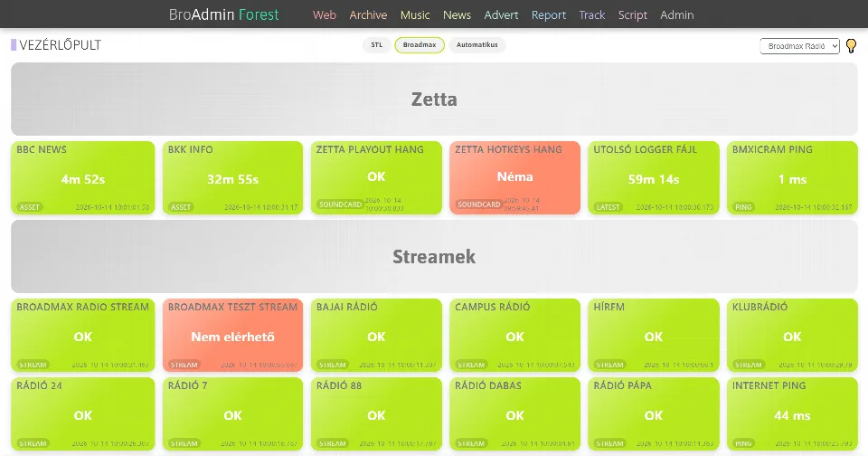Collapse the Zetta section header
Image resolution: width=868 pixels, height=456 pixels.
(x=435, y=100)
